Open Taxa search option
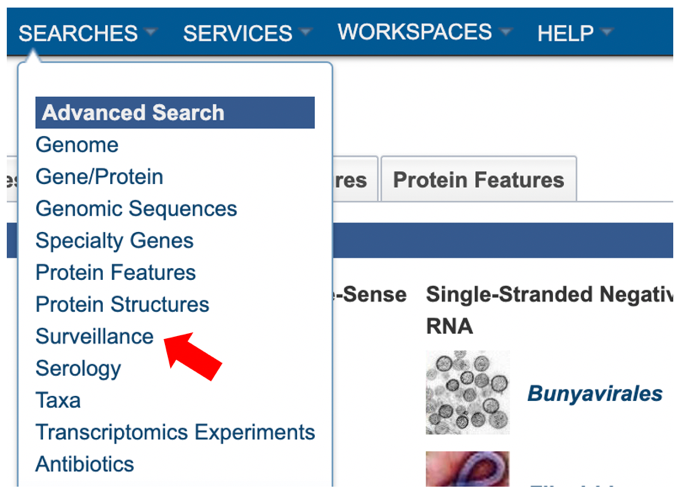Screen dimensions: 681x487 click(58, 401)
